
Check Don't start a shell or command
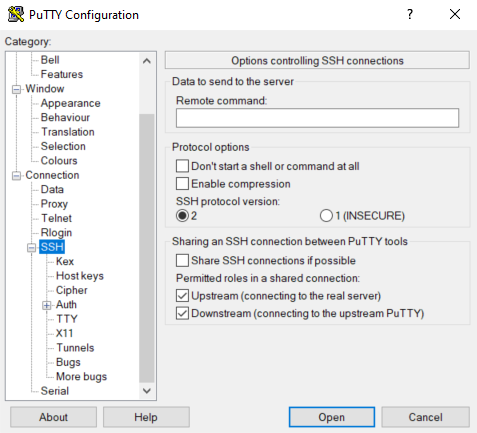click(182, 166)
